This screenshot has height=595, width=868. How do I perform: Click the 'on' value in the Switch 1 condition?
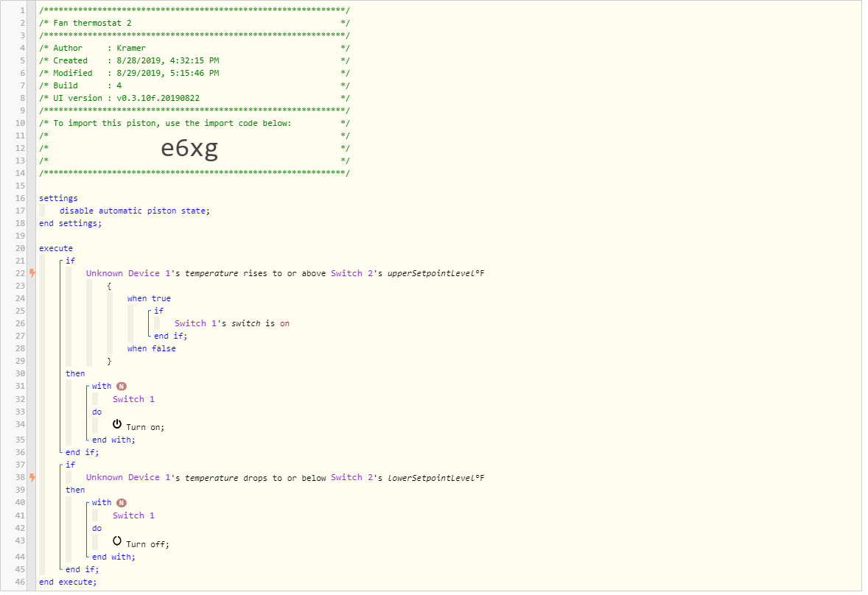[x=284, y=323]
